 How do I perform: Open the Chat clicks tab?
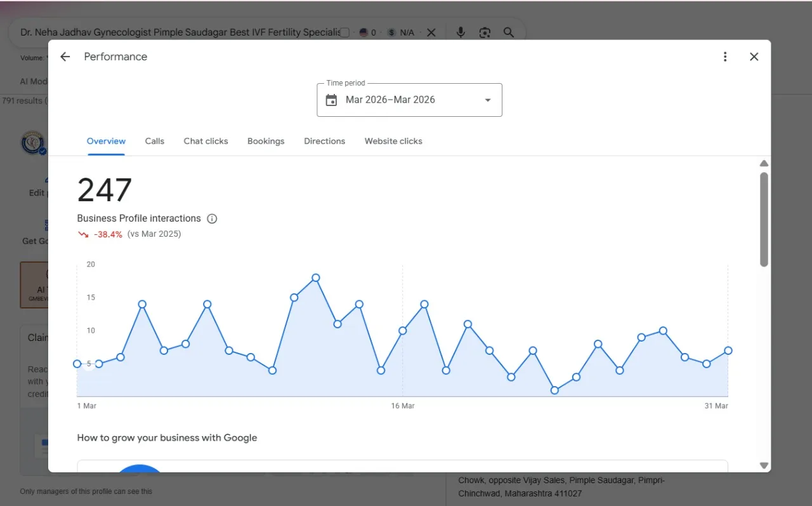[x=206, y=141]
